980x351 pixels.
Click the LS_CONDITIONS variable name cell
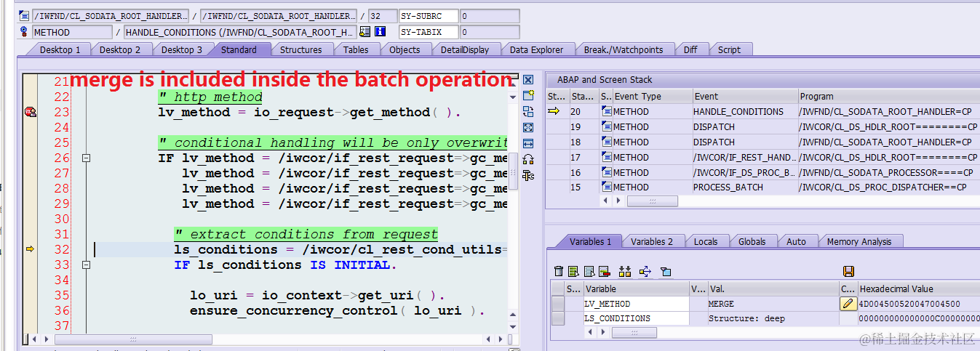point(635,318)
